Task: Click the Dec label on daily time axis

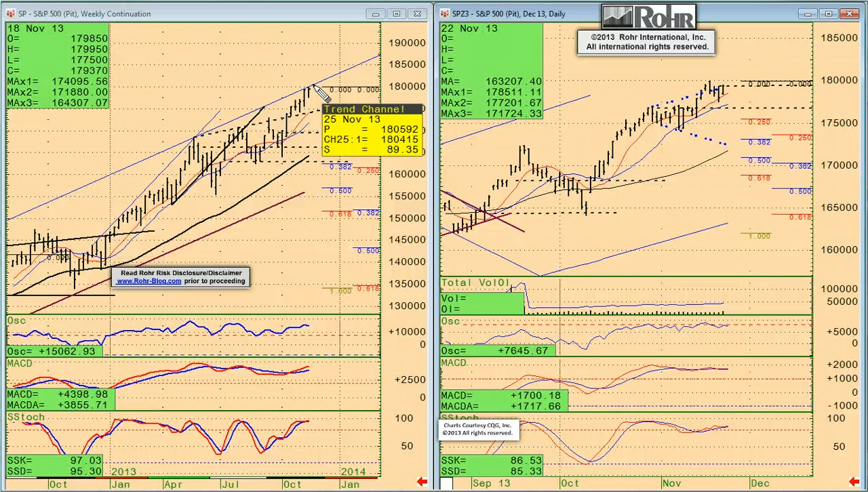Action: click(760, 483)
